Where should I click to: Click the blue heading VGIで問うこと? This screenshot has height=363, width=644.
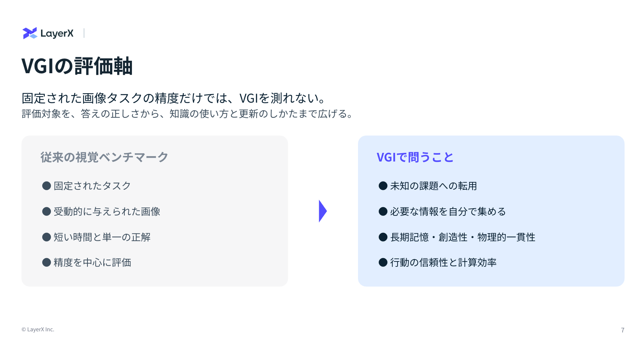(415, 157)
